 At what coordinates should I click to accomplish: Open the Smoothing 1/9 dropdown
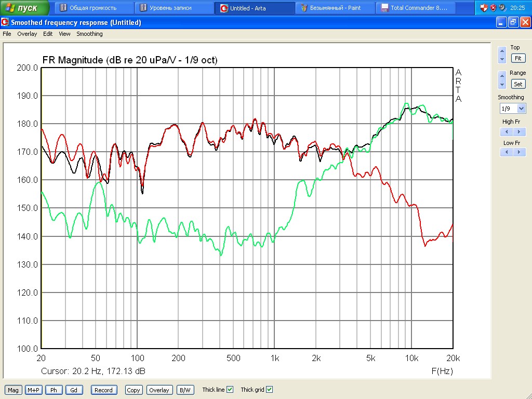(x=521, y=109)
